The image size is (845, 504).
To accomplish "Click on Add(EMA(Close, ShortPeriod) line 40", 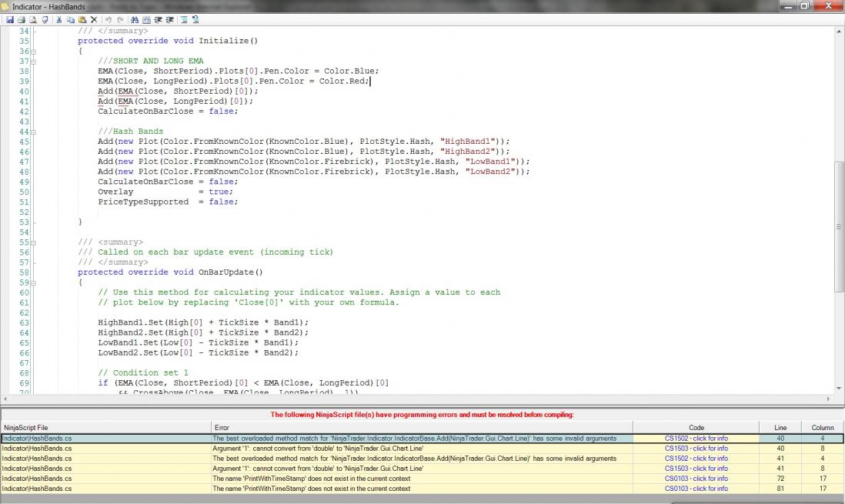I will point(178,91).
